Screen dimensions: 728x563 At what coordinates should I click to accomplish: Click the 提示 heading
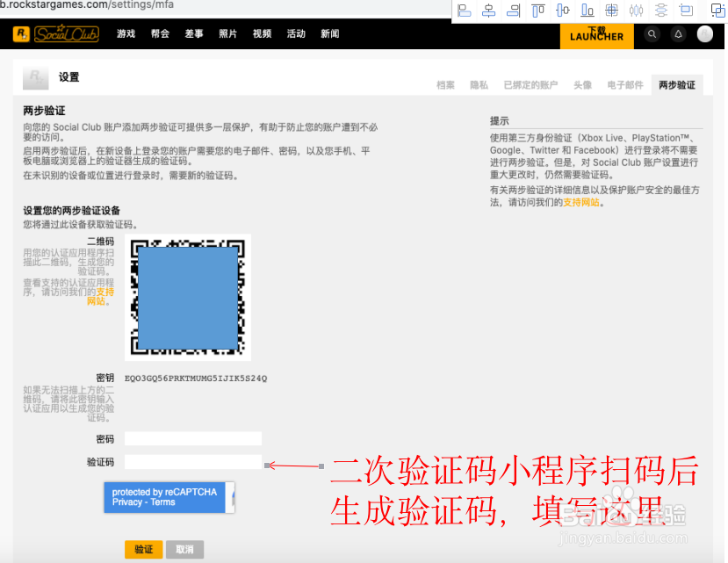[x=500, y=121]
